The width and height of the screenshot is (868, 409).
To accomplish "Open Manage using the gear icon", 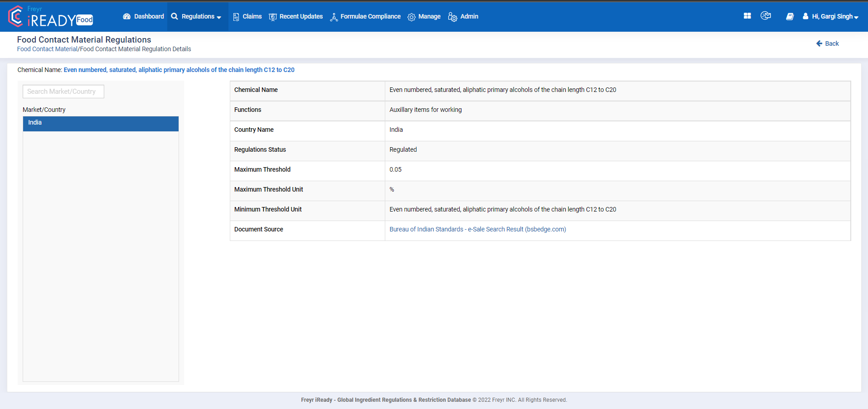I will pos(412,16).
